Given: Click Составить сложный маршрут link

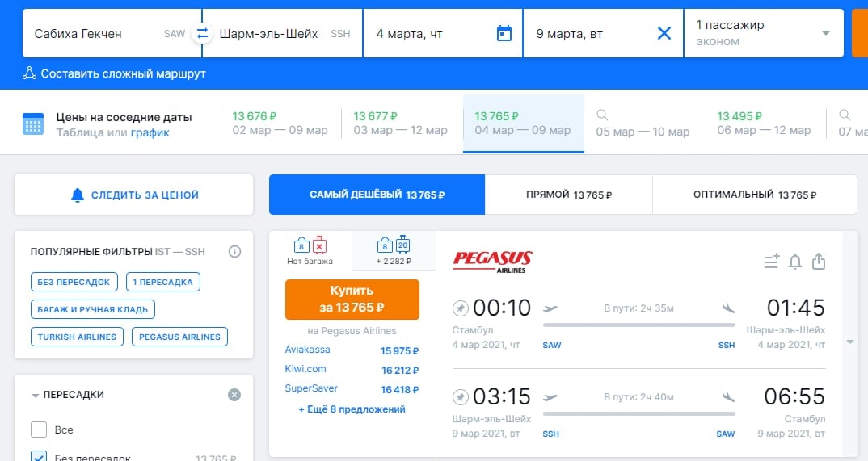Looking at the screenshot, I should click(123, 73).
